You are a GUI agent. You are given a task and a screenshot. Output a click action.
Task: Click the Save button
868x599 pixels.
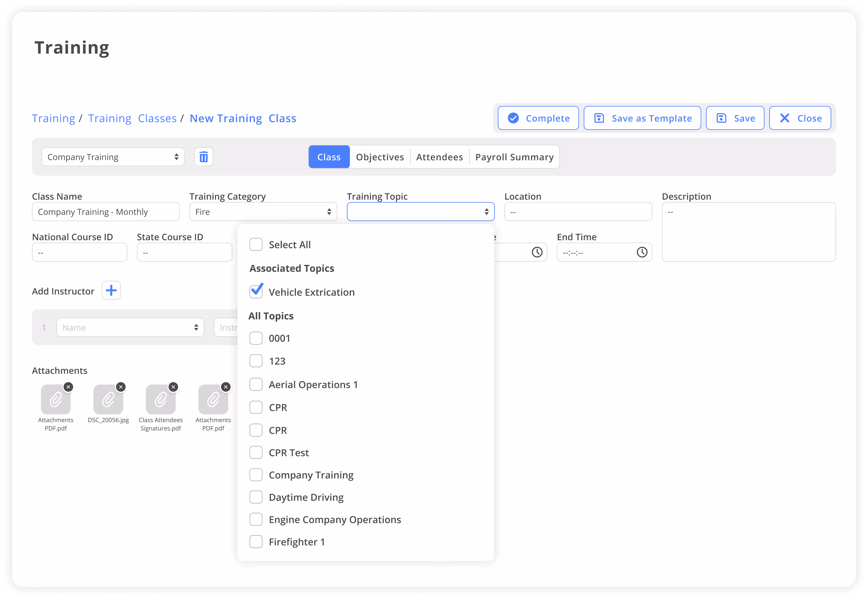tap(735, 118)
